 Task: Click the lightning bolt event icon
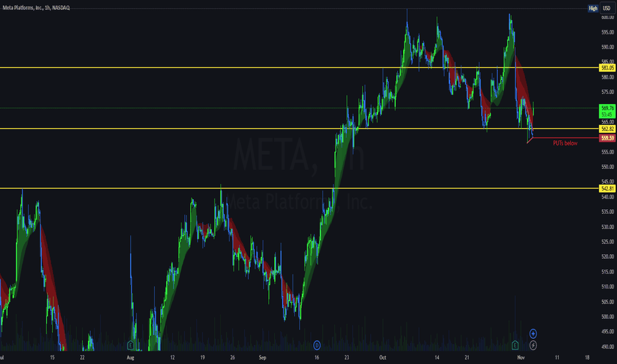(x=533, y=345)
